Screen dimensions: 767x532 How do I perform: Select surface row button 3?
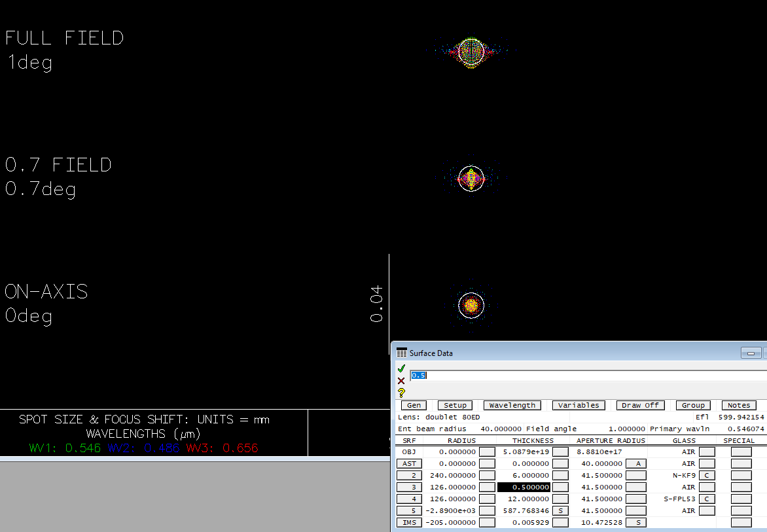tap(410, 487)
